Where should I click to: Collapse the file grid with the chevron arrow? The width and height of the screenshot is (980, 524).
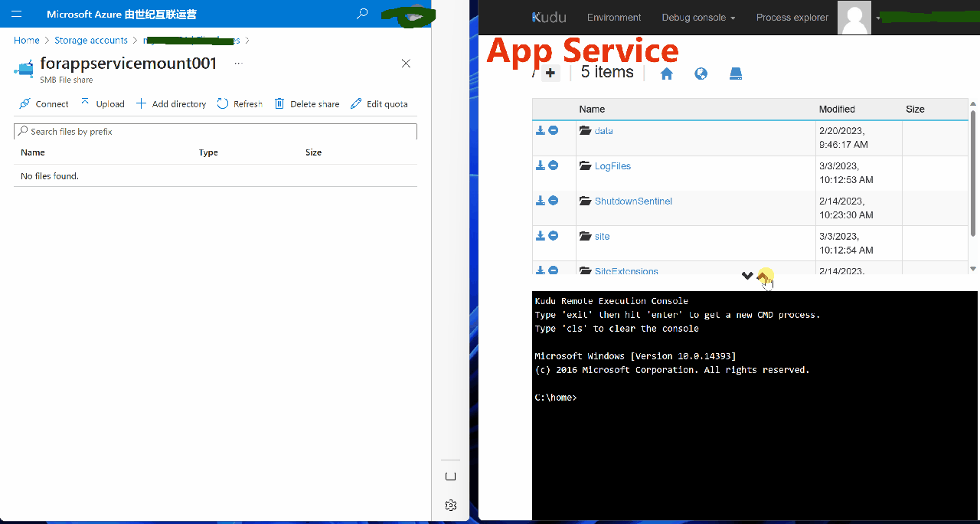pos(747,275)
